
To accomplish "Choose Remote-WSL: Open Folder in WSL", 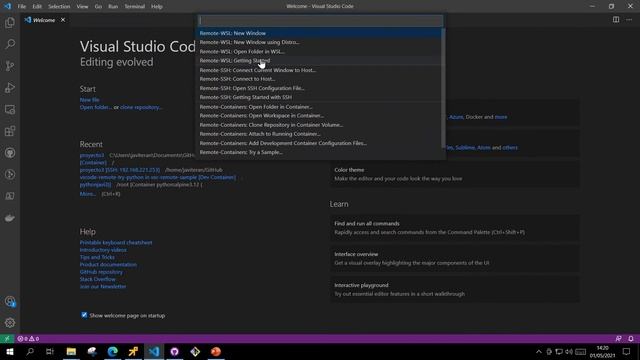I will pos(320,51).
